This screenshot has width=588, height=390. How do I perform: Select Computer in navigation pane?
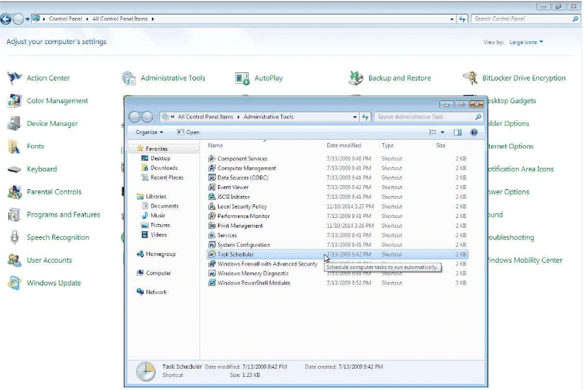[x=158, y=273]
